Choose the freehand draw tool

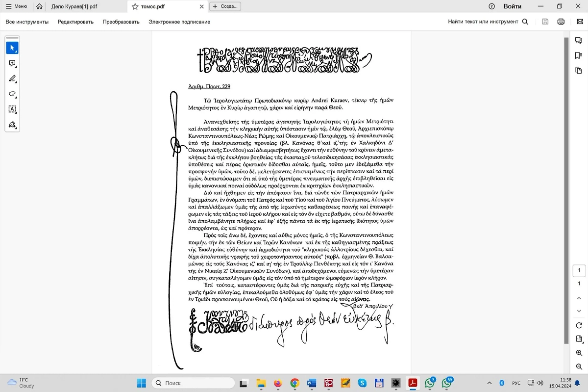[12, 94]
